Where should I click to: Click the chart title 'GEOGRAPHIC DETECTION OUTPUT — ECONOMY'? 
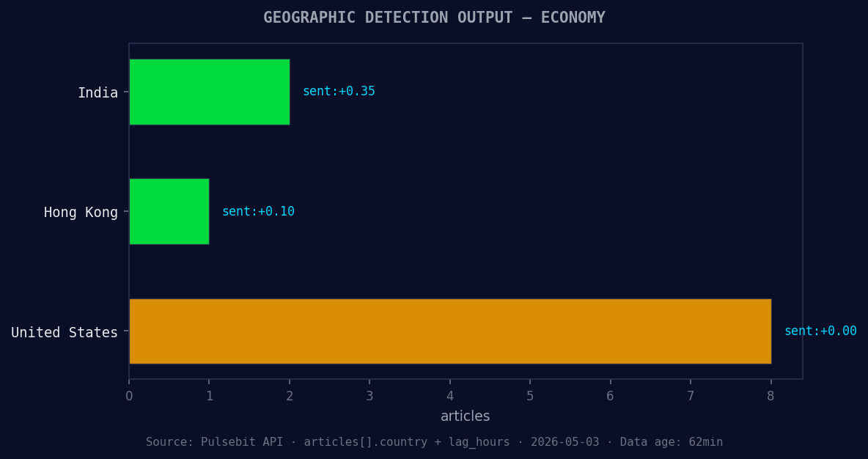[434, 18]
